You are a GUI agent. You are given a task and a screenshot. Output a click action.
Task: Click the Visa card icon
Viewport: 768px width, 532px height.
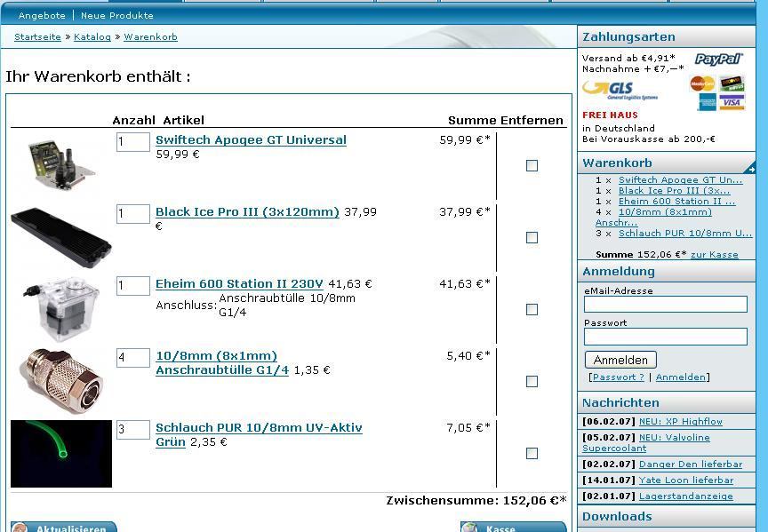(x=732, y=102)
